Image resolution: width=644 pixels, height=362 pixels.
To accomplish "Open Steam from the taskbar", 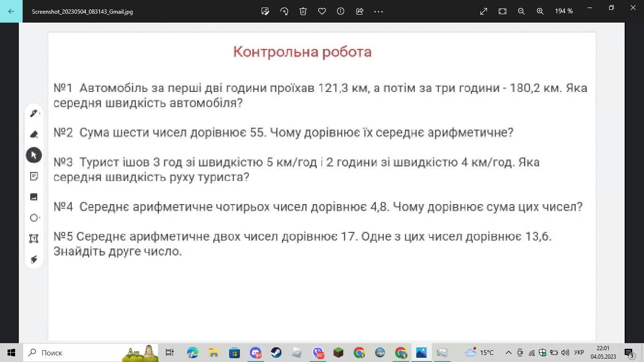I will (x=276, y=353).
